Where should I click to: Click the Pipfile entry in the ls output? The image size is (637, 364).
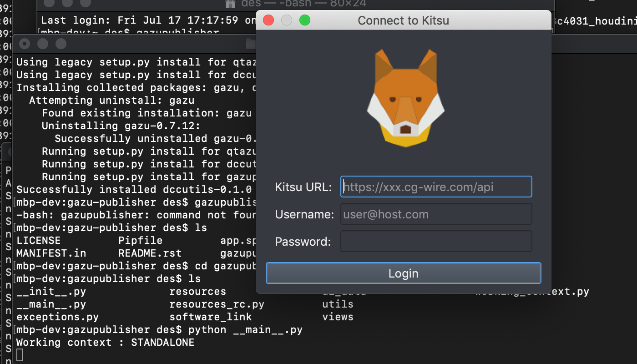[141, 240]
